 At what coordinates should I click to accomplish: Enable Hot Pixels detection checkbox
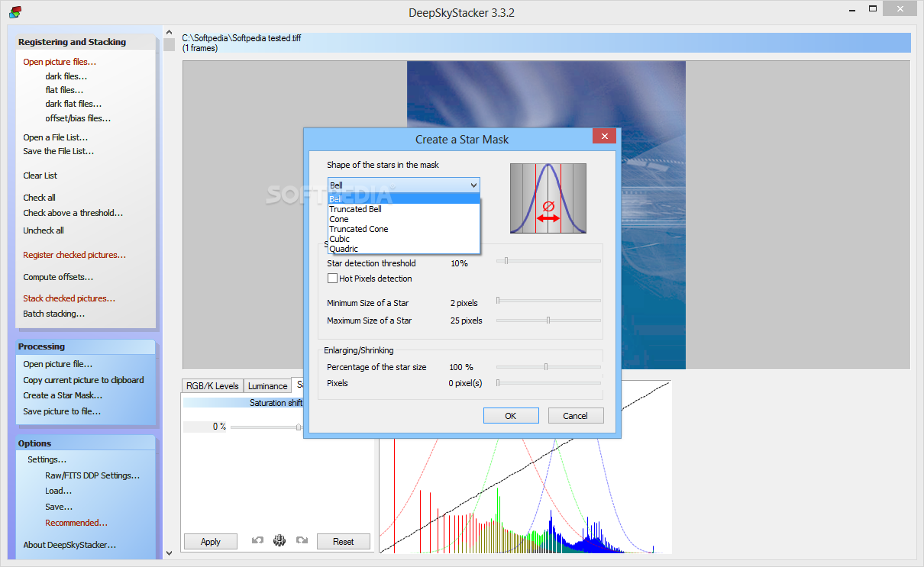333,279
